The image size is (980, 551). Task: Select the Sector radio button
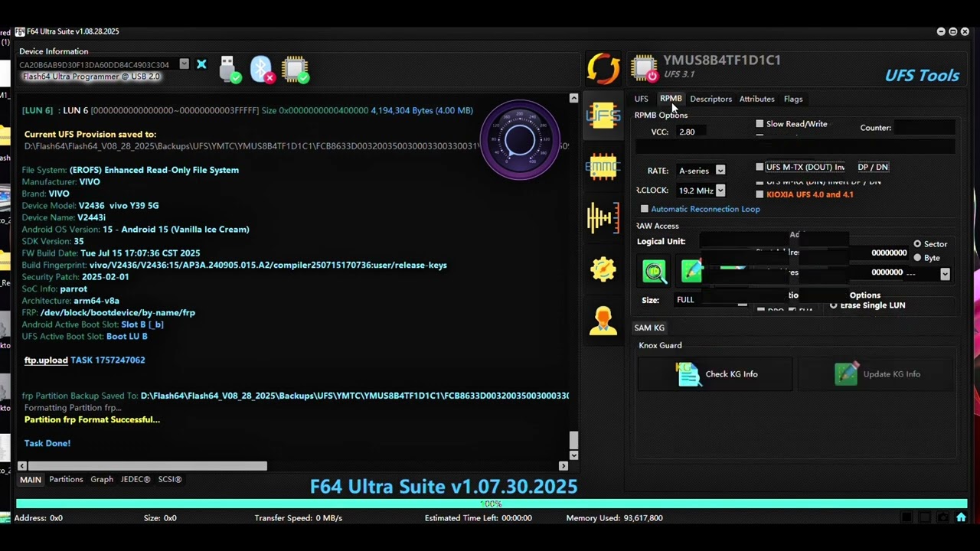point(917,244)
